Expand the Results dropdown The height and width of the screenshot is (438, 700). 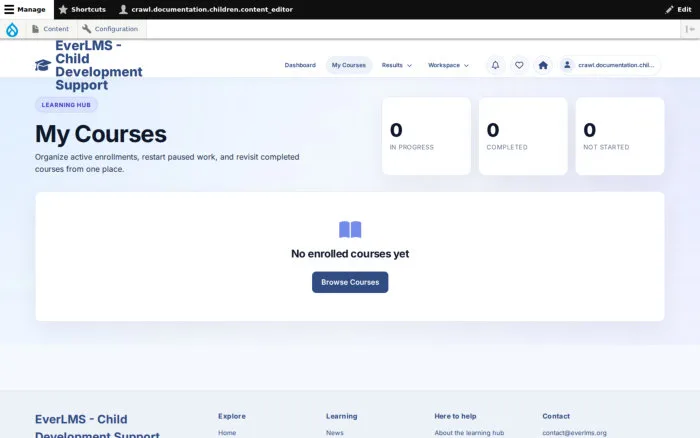coord(396,65)
